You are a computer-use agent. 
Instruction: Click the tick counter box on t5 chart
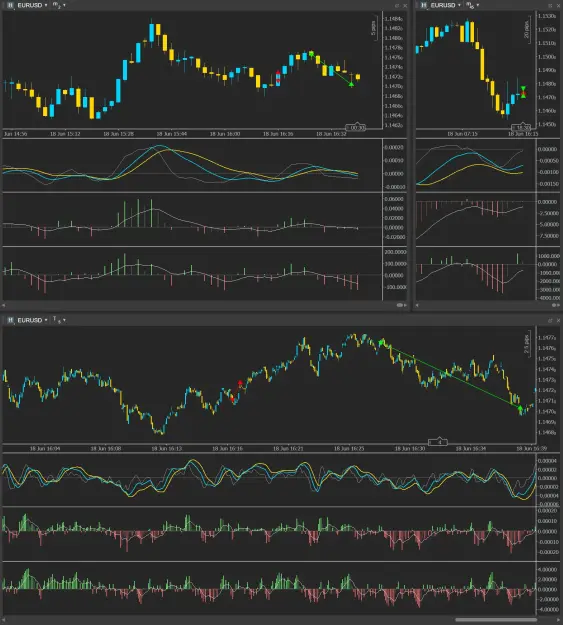pyautogui.click(x=438, y=442)
